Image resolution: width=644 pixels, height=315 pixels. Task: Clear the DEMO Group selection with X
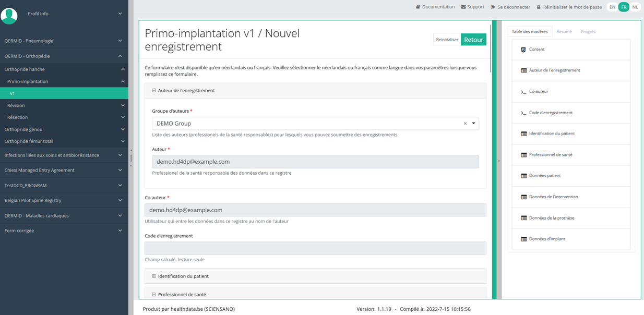coord(465,124)
